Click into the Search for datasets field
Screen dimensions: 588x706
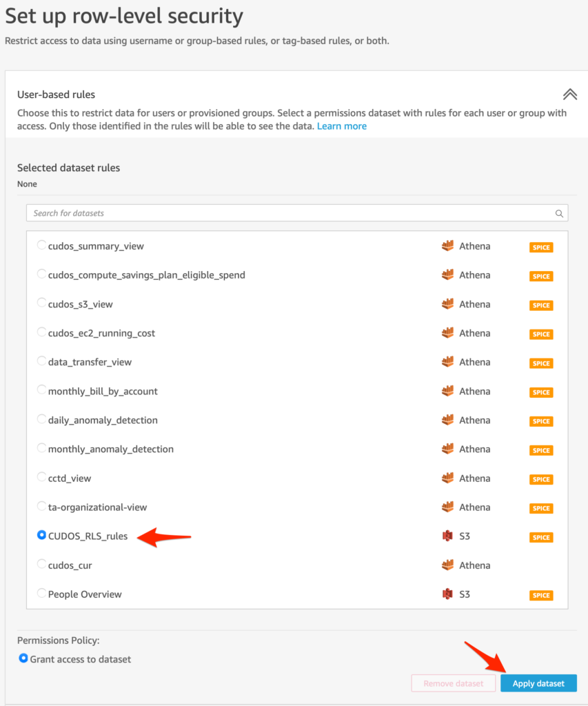pos(290,213)
